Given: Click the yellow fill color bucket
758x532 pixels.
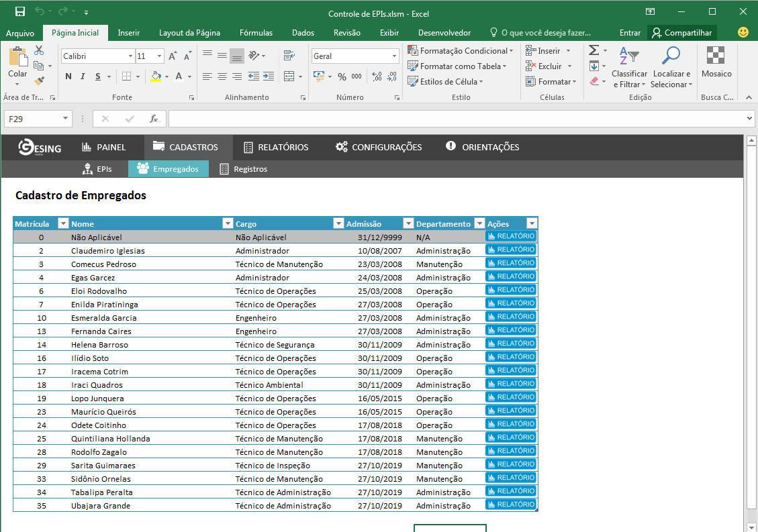Looking at the screenshot, I should tap(156, 76).
